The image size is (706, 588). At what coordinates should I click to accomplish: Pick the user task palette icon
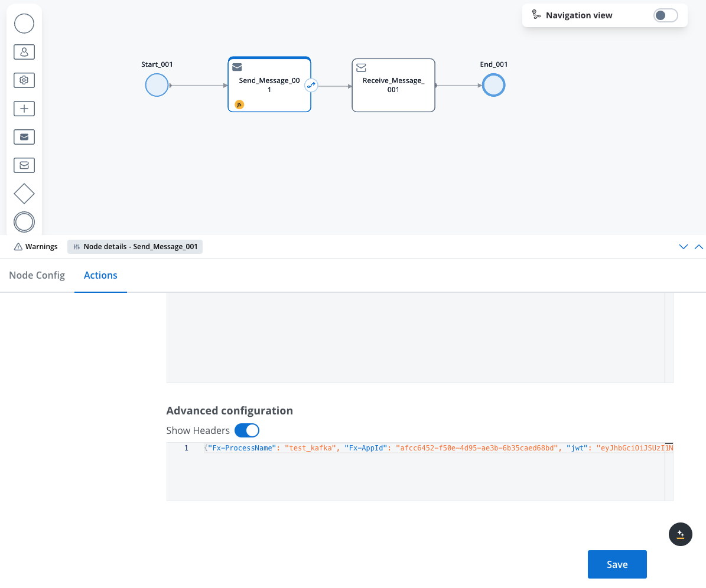24,52
